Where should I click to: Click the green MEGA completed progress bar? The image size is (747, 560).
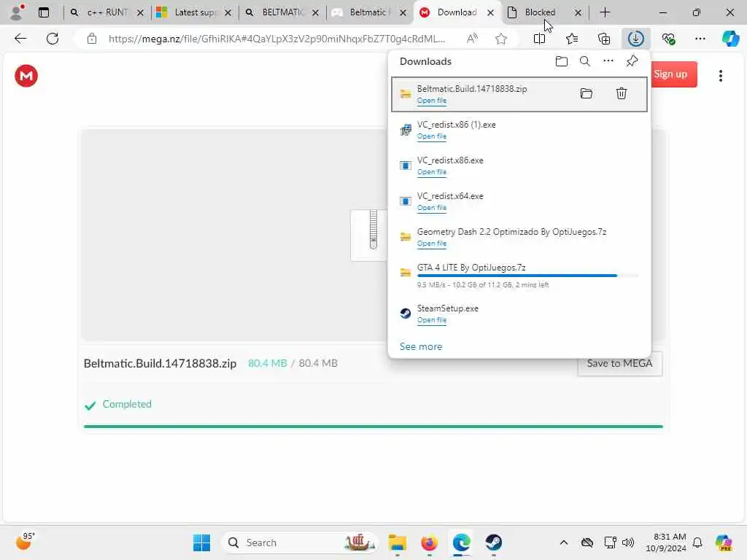(373, 427)
